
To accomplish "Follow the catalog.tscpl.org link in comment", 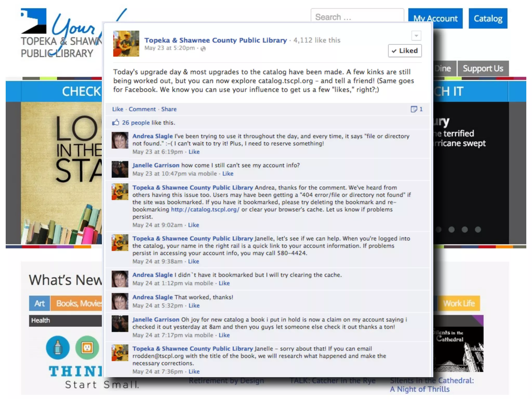I will (x=205, y=209).
